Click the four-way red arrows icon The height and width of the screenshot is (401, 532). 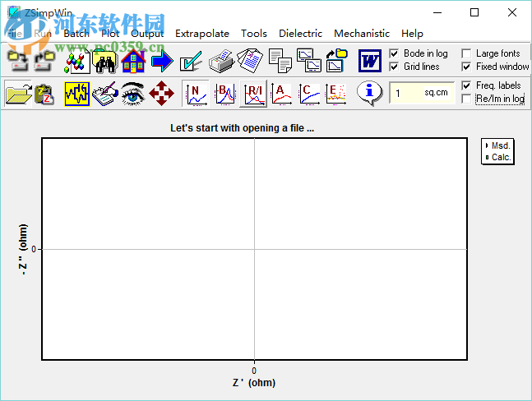coord(161,93)
